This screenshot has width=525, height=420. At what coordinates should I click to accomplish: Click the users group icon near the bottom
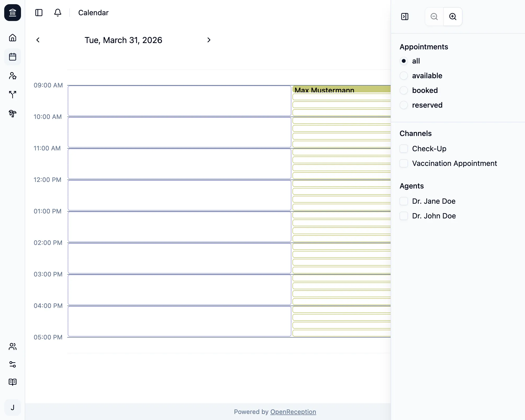12,347
